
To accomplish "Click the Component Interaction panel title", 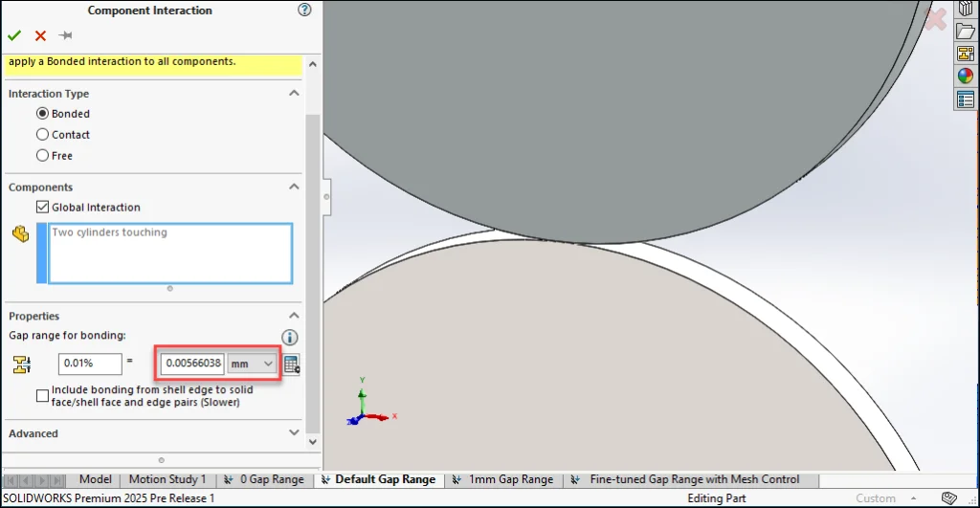I will 150,10.
